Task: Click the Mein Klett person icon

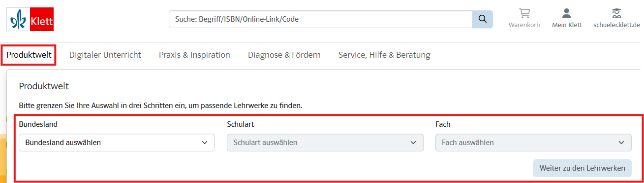Action: (x=567, y=13)
